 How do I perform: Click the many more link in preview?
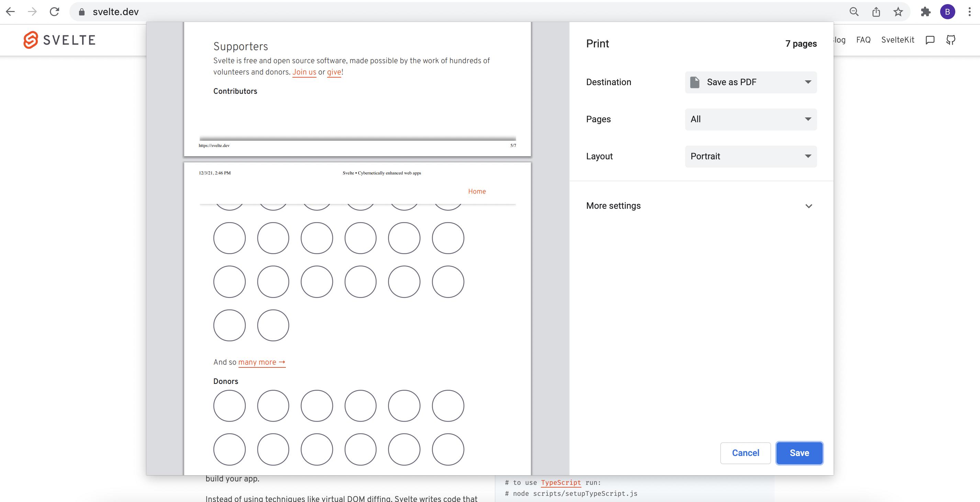click(x=262, y=362)
